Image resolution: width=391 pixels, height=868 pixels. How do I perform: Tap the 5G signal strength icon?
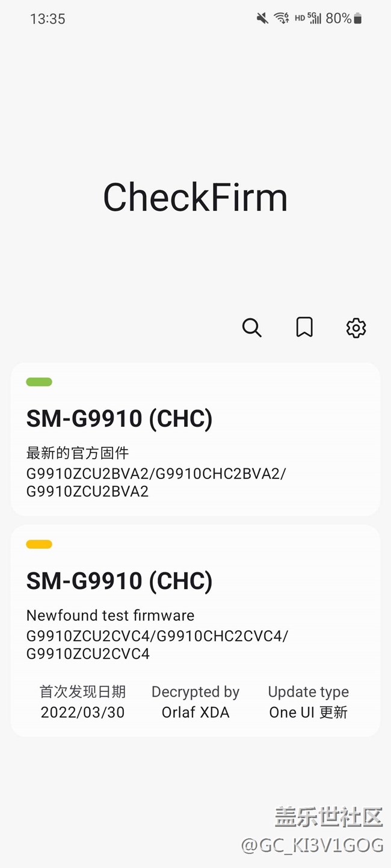pyautogui.click(x=315, y=19)
